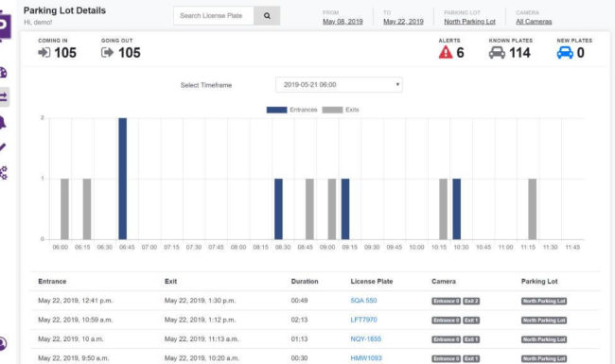Click the Search License Plate field
615x364 pixels.
[x=214, y=16]
